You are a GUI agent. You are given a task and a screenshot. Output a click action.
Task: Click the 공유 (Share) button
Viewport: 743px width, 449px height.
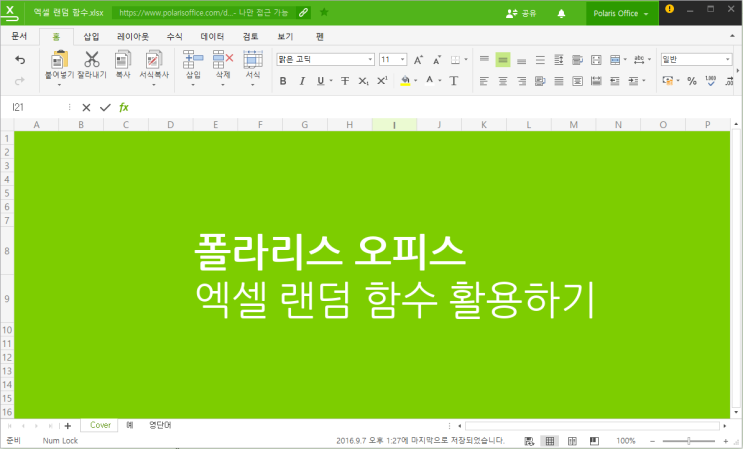point(521,13)
